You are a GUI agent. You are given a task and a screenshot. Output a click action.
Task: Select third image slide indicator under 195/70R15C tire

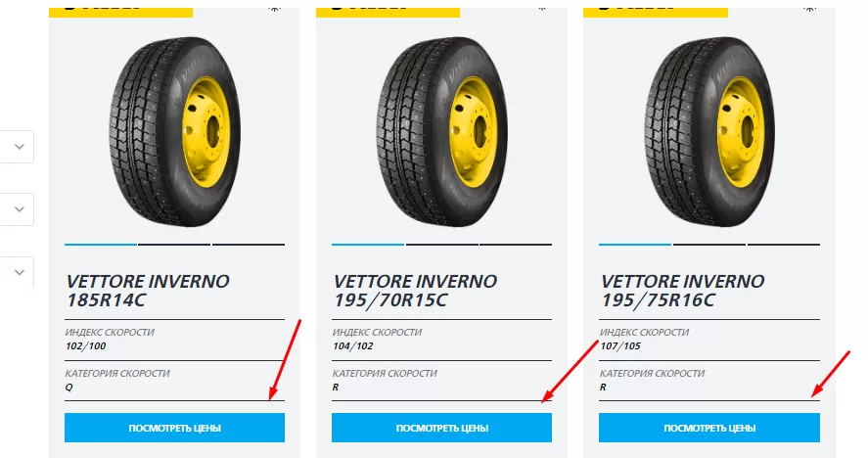pos(516,244)
